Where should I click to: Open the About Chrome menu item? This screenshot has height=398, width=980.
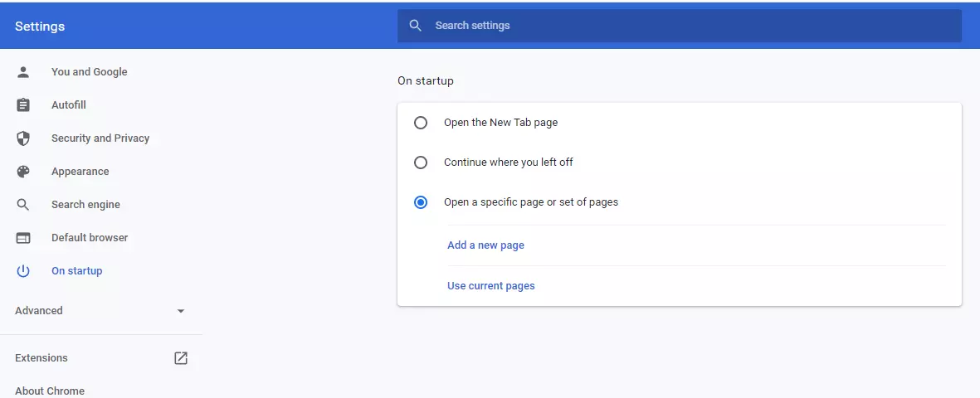point(50,391)
